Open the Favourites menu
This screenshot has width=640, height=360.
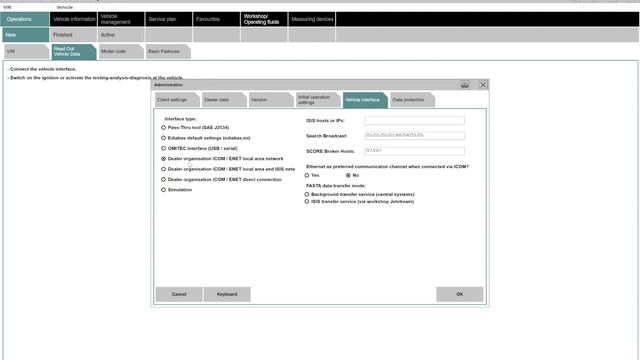click(217, 19)
